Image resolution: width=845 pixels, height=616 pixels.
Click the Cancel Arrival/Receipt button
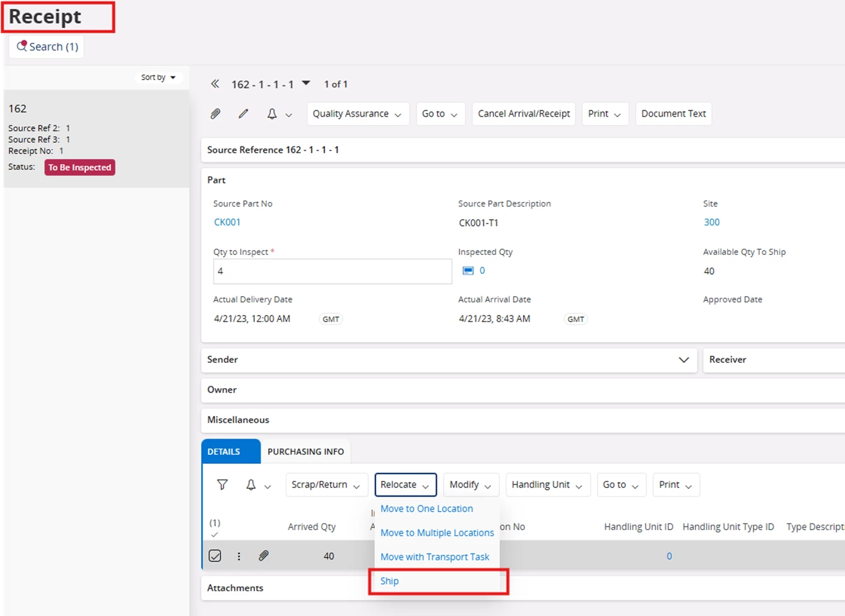pos(523,114)
